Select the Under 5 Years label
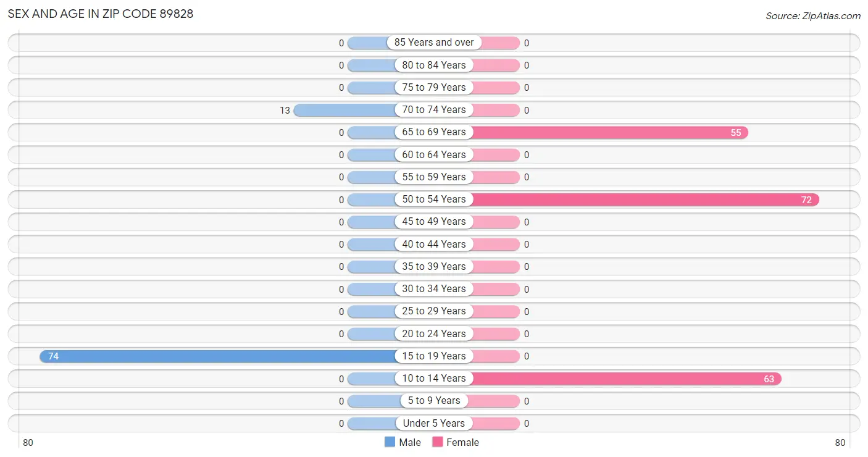 coord(434,424)
